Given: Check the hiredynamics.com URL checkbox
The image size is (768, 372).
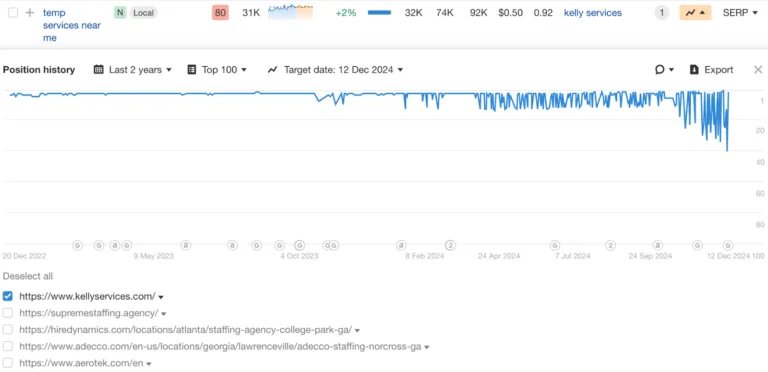Looking at the screenshot, I should [x=7, y=329].
